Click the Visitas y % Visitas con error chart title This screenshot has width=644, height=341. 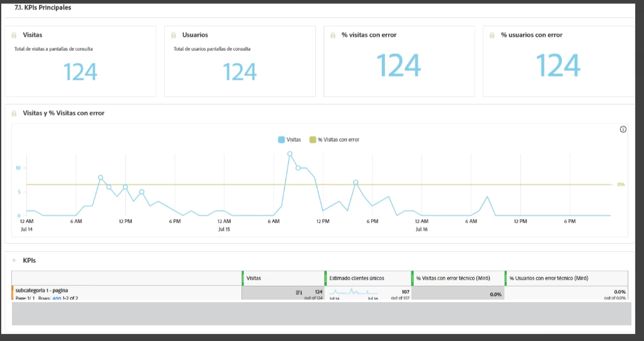pos(64,113)
